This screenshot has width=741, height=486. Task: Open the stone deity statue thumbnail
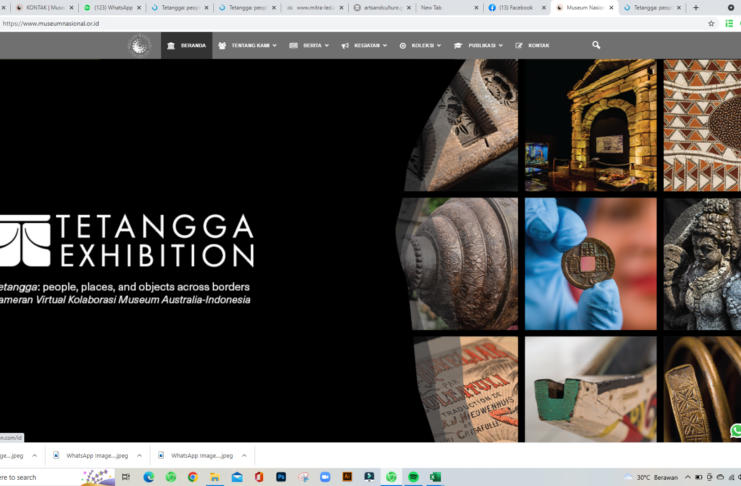pos(702,264)
